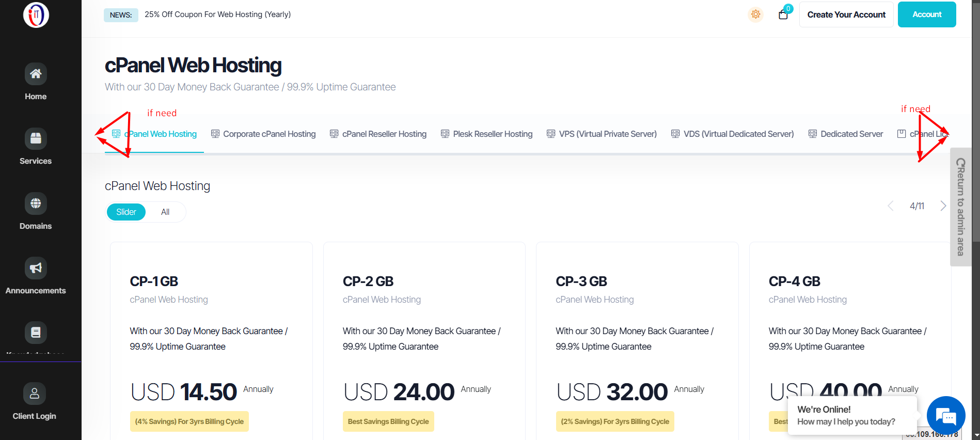Go to next slide with right chevron

(943, 206)
